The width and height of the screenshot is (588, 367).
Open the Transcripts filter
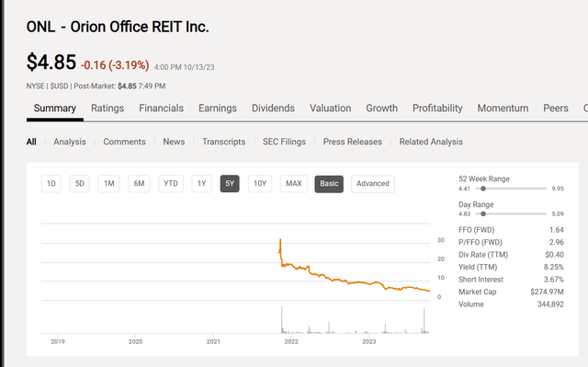point(223,142)
